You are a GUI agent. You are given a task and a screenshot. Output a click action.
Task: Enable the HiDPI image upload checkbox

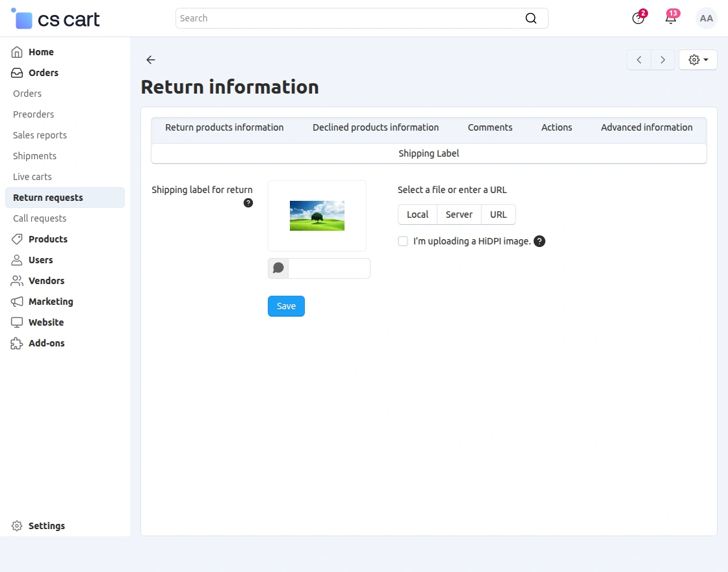tap(403, 241)
